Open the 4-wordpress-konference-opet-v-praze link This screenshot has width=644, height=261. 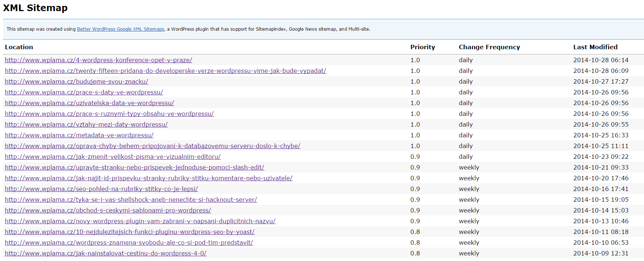[99, 60]
